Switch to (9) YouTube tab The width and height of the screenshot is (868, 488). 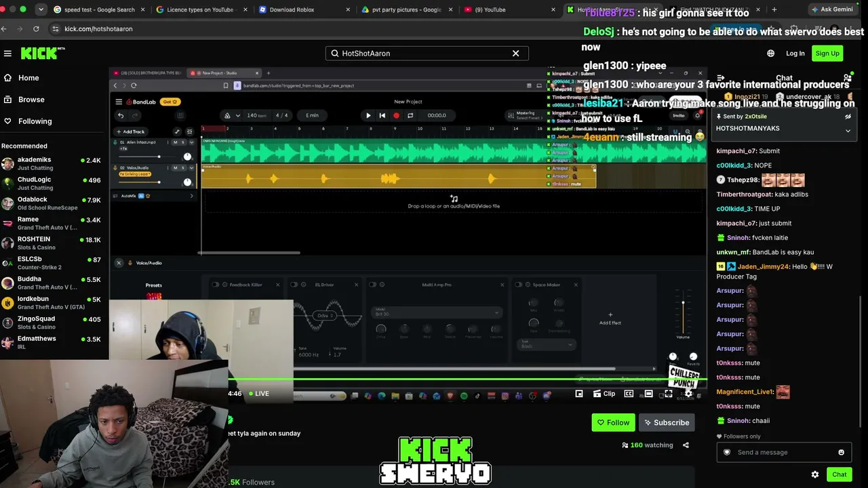coord(509,9)
